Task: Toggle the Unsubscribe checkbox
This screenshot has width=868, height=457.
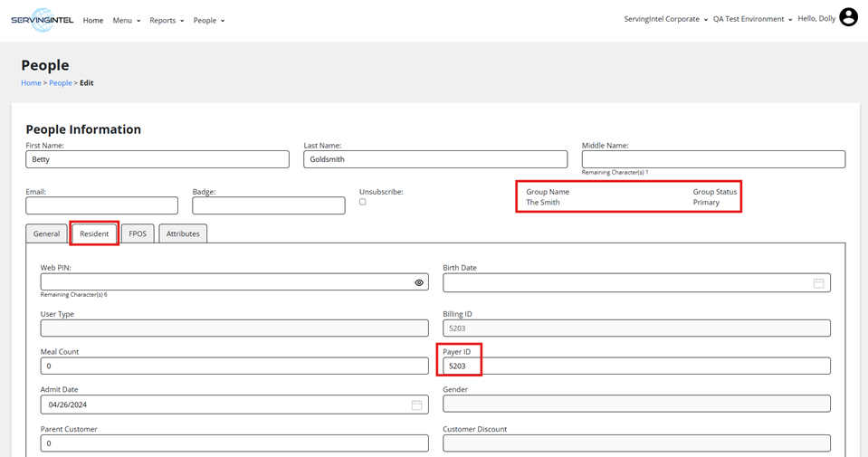Action: pyautogui.click(x=362, y=202)
